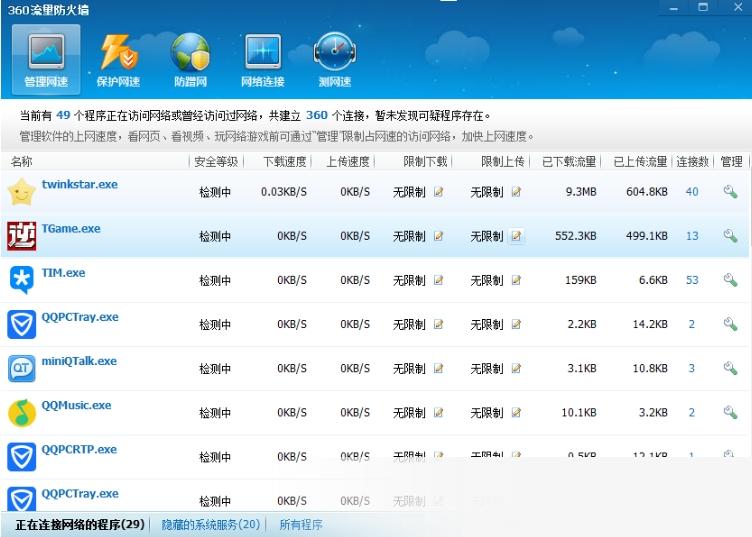Screen dimensions: 752x537
Task: Switch to 正在连接网络的程序(29) tab
Action: pyautogui.click(x=80, y=525)
